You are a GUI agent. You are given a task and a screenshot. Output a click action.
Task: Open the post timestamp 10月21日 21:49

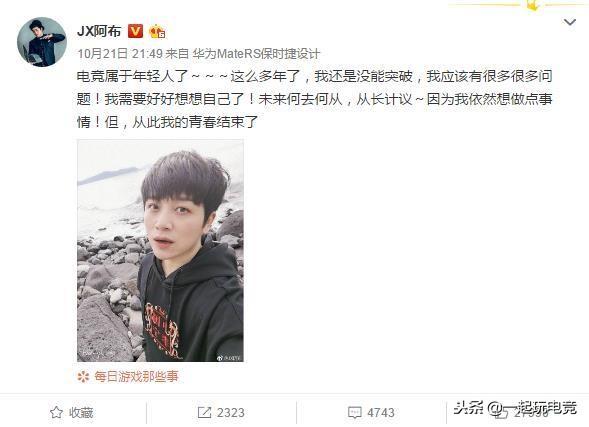[120, 54]
